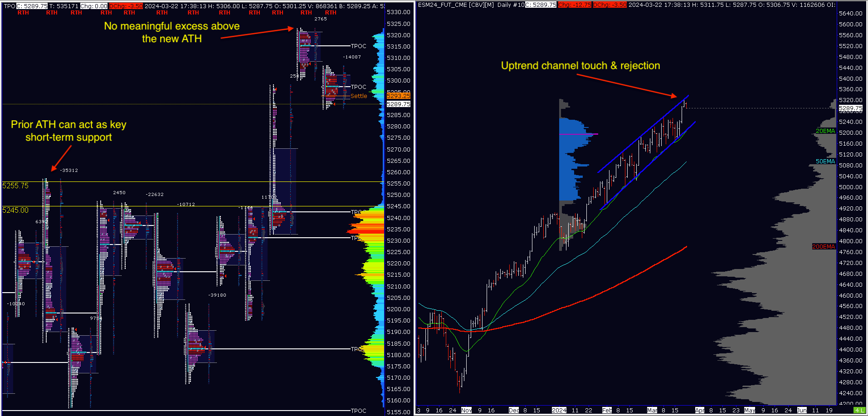Click the -10712 delta value

pos(186,205)
